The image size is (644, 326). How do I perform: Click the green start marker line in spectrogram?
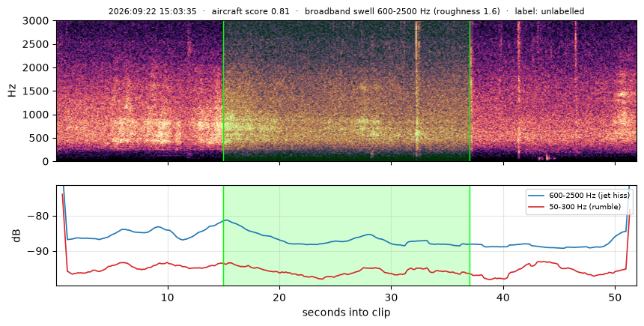(x=223, y=91)
